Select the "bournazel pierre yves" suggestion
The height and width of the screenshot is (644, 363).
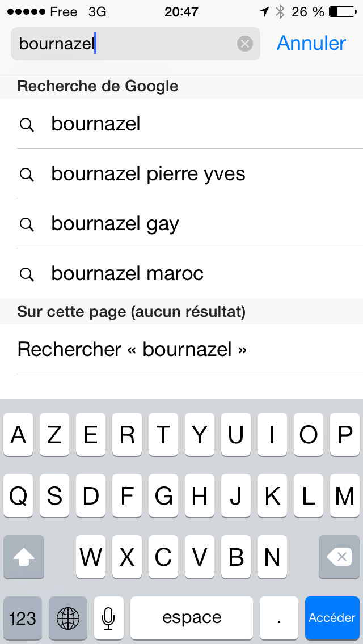click(x=148, y=174)
